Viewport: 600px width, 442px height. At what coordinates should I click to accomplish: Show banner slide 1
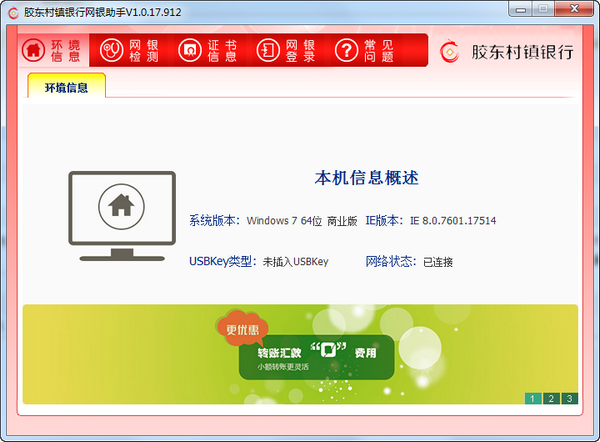531,399
